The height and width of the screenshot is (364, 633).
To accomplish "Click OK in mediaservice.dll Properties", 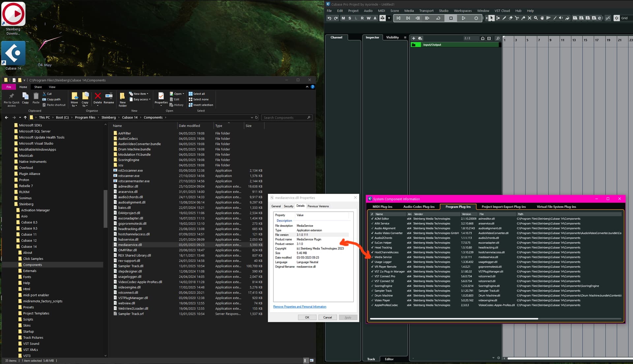I will click(x=307, y=318).
